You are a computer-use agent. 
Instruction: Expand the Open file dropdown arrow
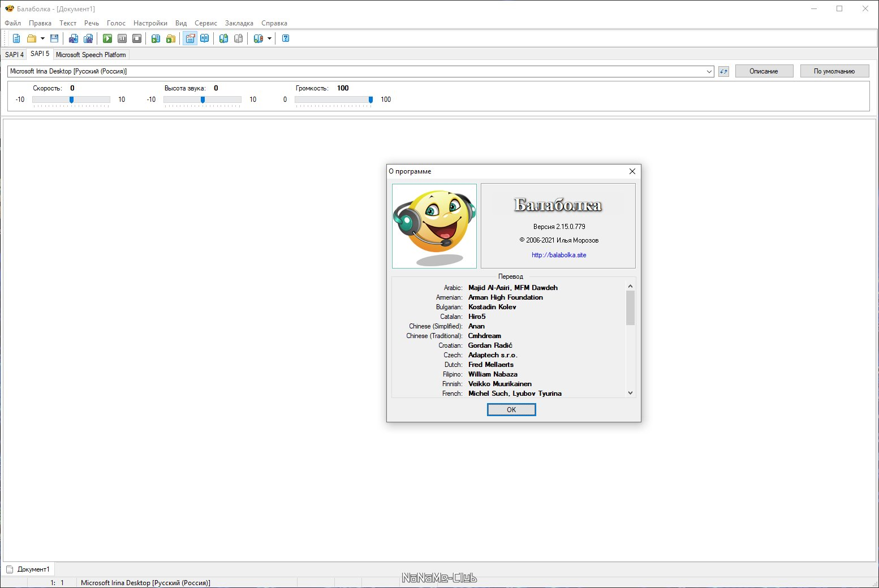[x=42, y=38]
